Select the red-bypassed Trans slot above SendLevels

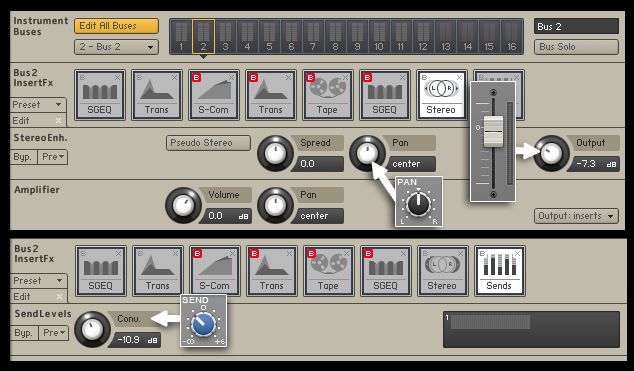pos(271,271)
